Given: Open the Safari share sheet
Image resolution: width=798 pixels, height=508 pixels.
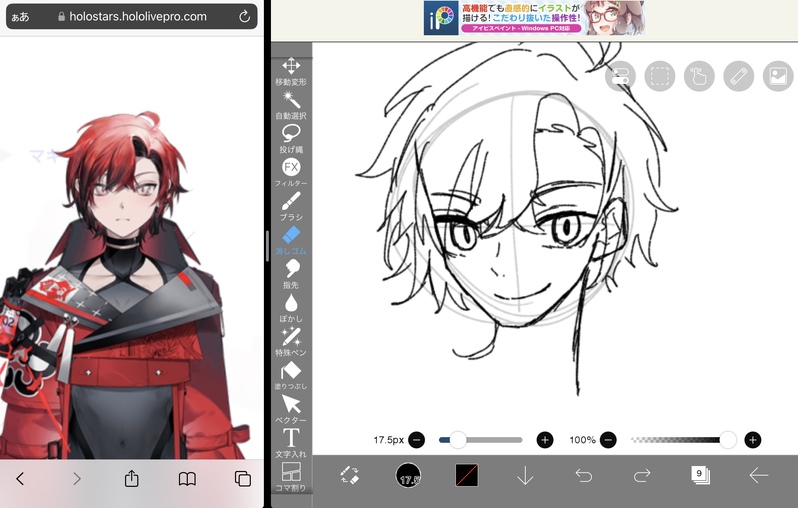Looking at the screenshot, I should coord(132,478).
